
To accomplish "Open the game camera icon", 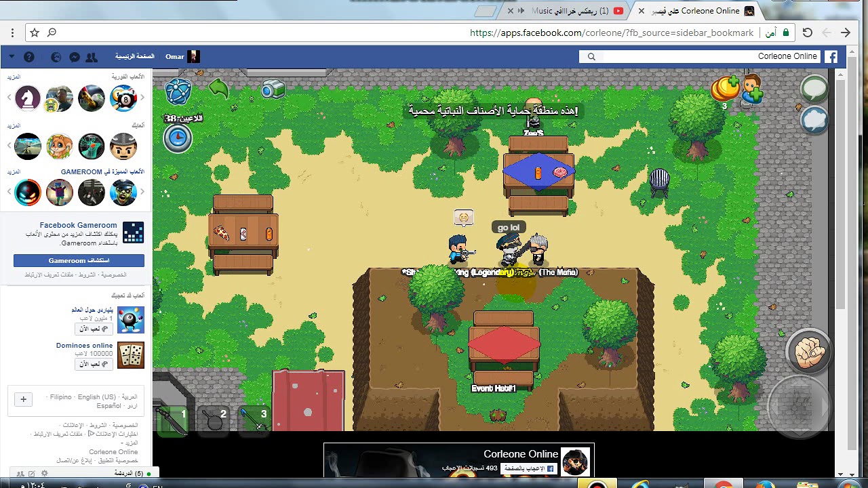I will click(273, 89).
